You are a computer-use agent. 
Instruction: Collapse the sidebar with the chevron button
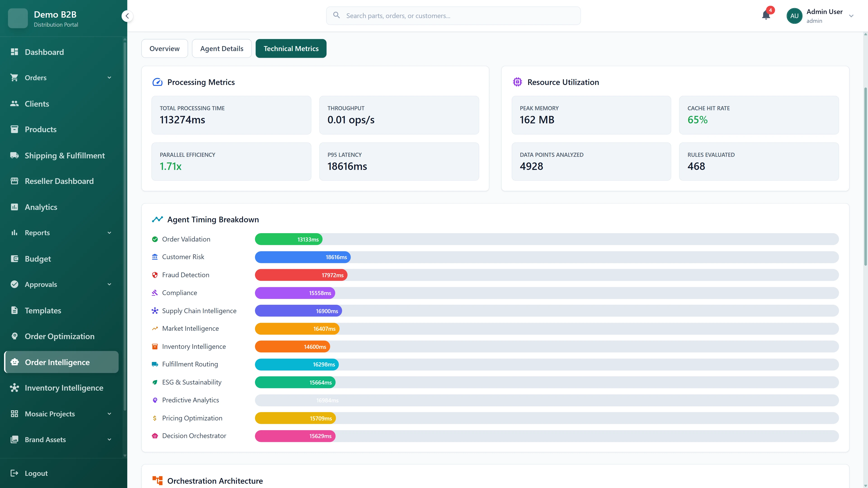coord(127,16)
